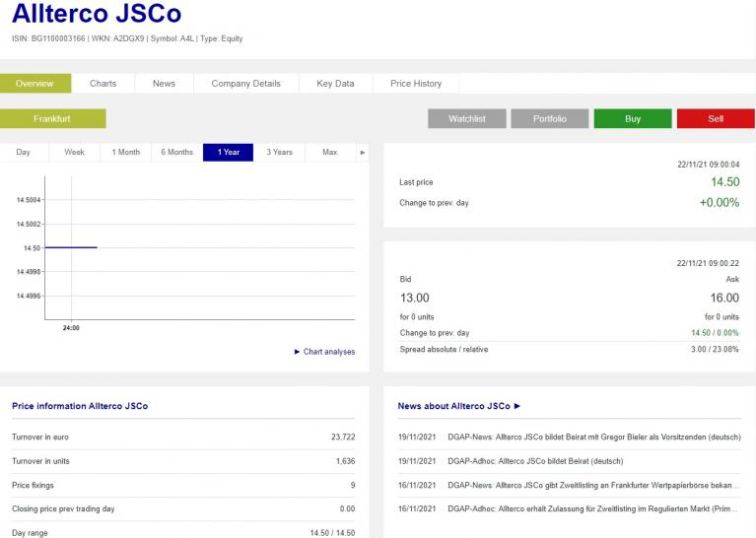Screen dimensions: 756x538
Task: Add stock to Portfolio
Action: click(x=550, y=118)
